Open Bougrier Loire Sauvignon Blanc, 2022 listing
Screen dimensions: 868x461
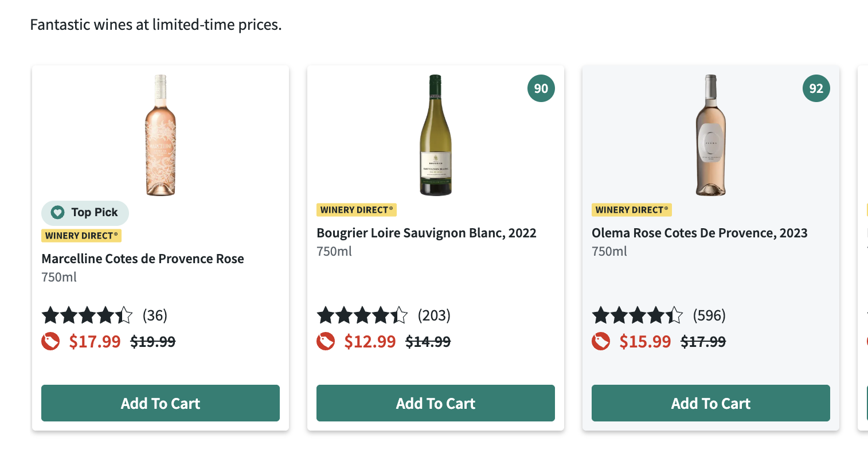coord(427,233)
